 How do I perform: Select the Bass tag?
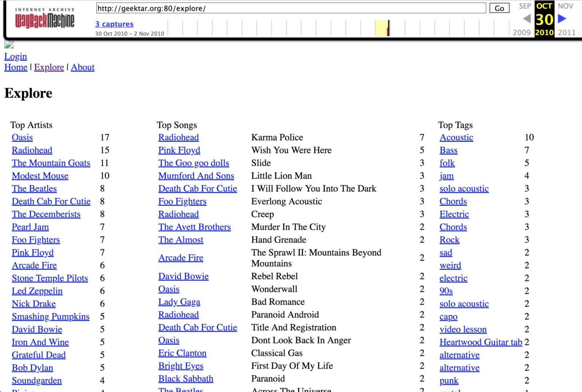pos(449,150)
